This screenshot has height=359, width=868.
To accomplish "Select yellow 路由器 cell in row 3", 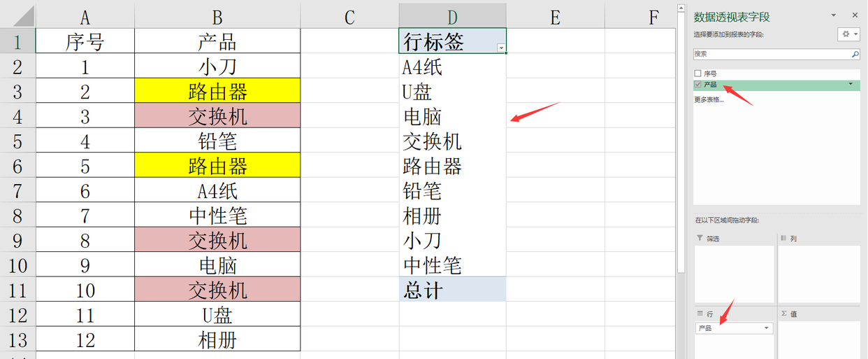I will 217,91.
